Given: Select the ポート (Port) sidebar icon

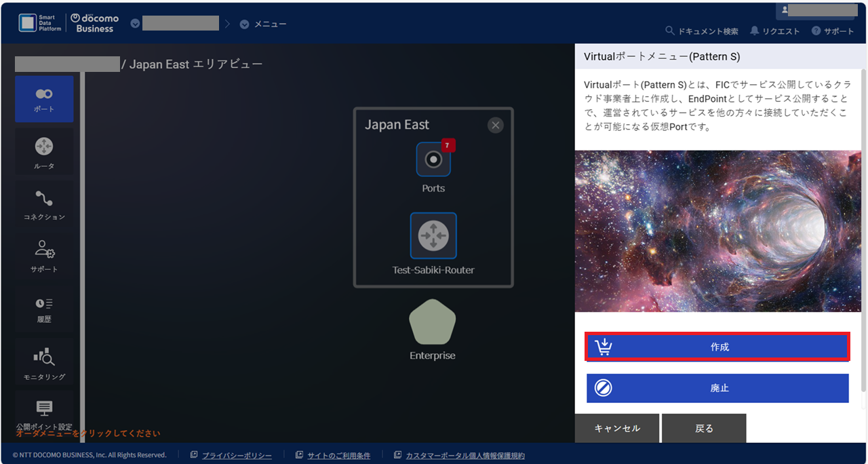Looking at the screenshot, I should (44, 98).
